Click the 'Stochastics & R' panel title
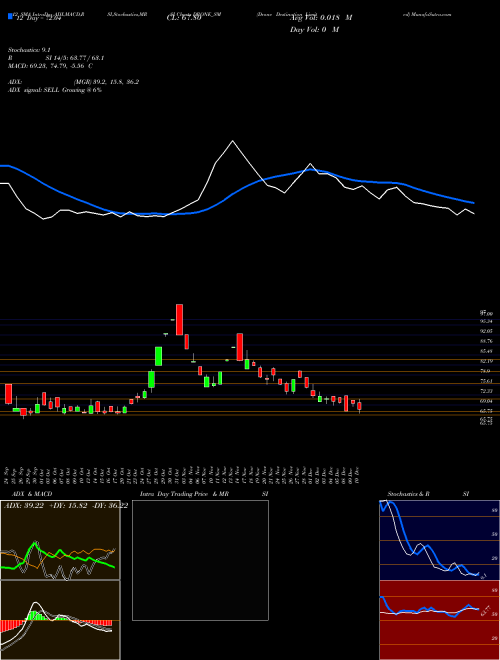 tap(409, 494)
